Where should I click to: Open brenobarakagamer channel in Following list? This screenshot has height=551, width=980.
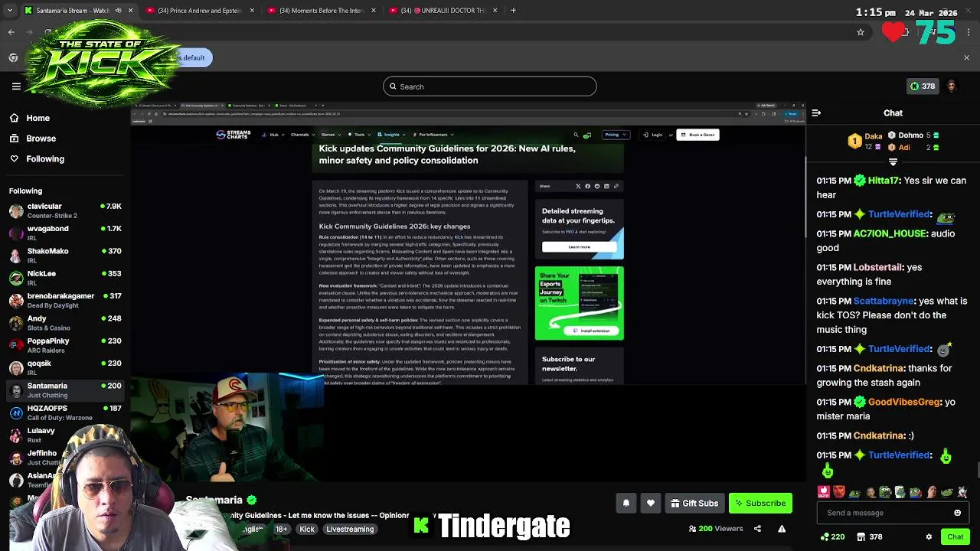point(65,300)
